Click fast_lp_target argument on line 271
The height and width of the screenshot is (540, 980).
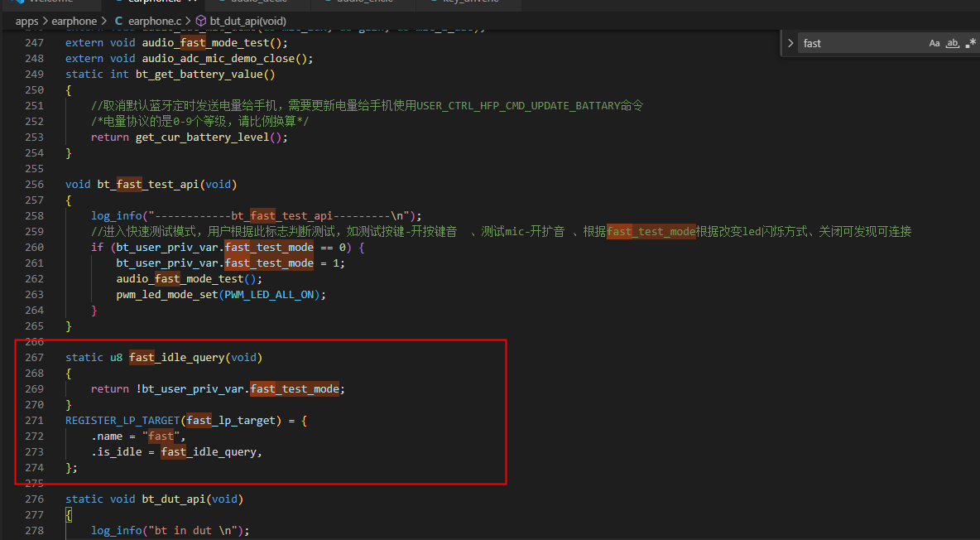pos(231,421)
